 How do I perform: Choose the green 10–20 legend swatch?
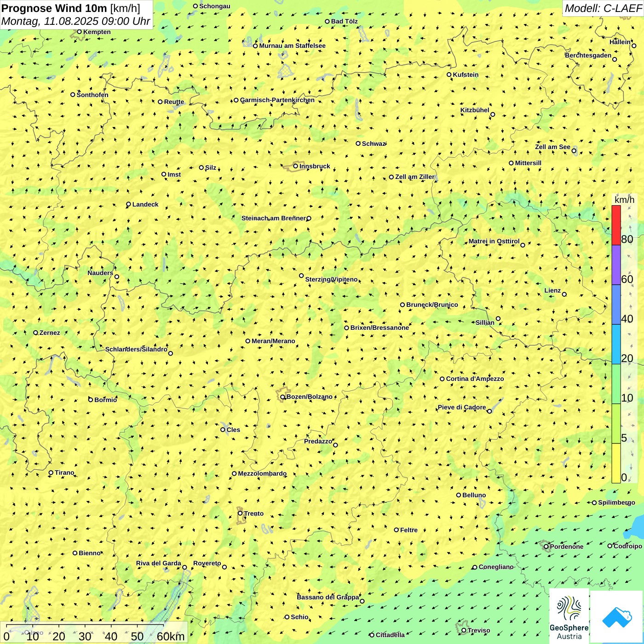click(x=616, y=384)
